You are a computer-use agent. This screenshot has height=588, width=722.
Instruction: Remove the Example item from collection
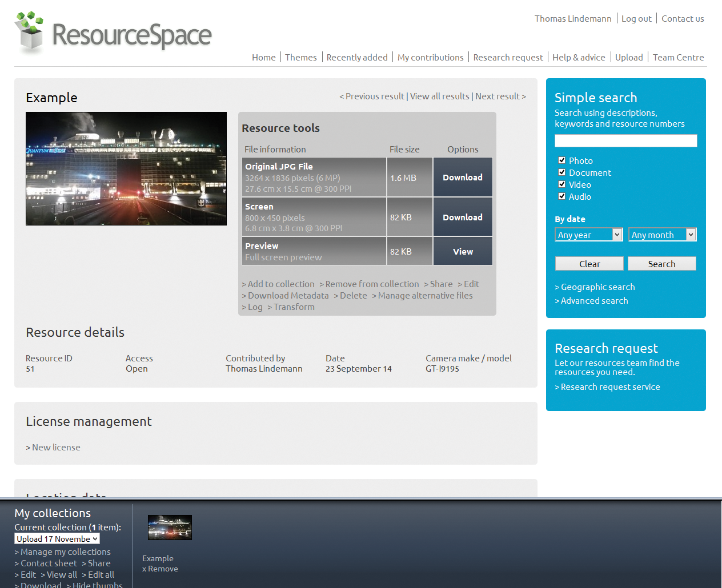point(161,569)
